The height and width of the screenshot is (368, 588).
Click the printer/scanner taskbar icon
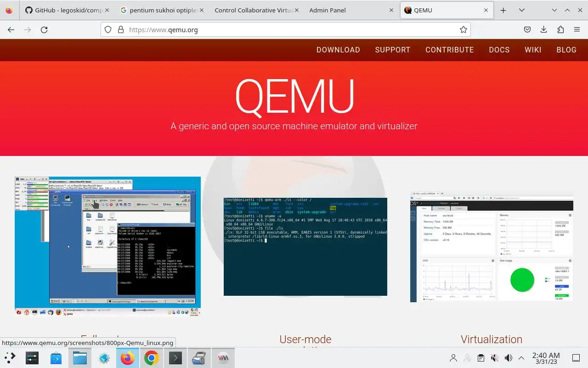pyautogui.click(x=199, y=358)
